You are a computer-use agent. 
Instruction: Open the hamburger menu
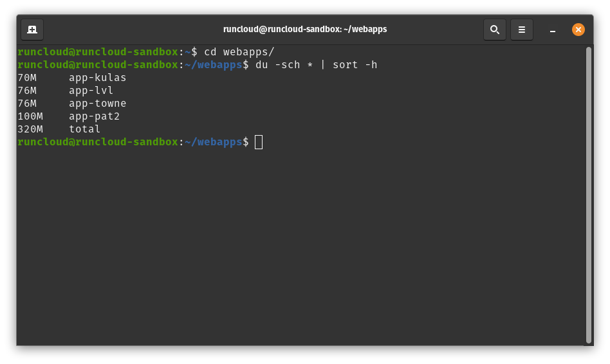(522, 30)
